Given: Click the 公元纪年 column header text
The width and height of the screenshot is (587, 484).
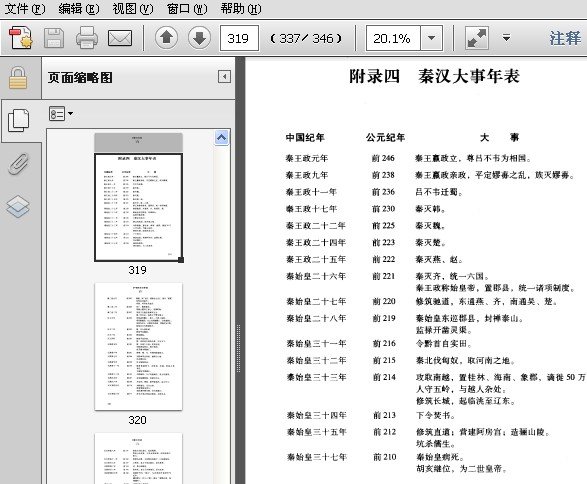Looking at the screenshot, I should point(385,138).
